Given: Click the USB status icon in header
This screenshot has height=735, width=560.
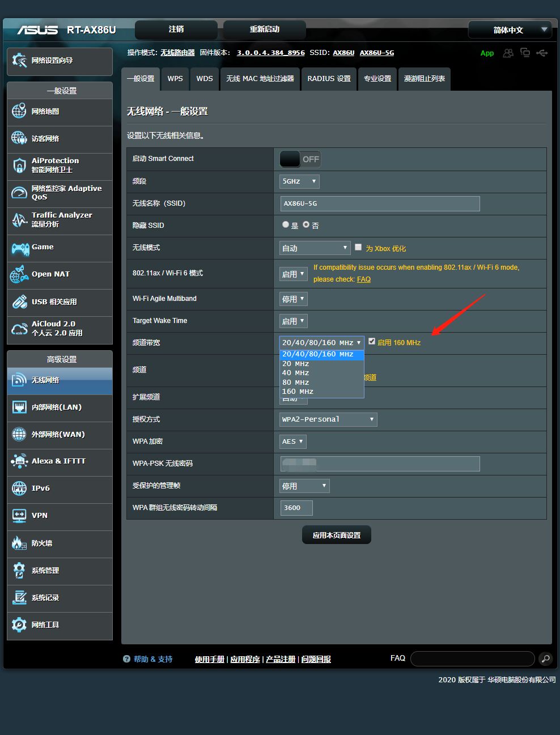Looking at the screenshot, I should coord(542,53).
